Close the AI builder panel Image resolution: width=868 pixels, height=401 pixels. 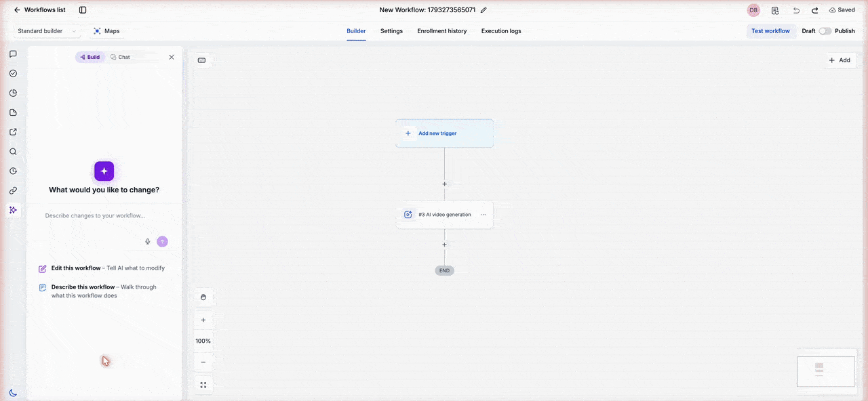pyautogui.click(x=172, y=58)
